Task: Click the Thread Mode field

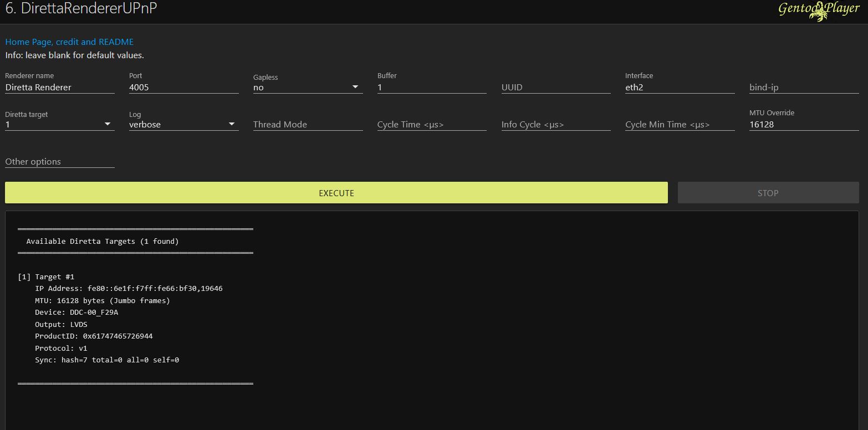Action: [x=308, y=124]
